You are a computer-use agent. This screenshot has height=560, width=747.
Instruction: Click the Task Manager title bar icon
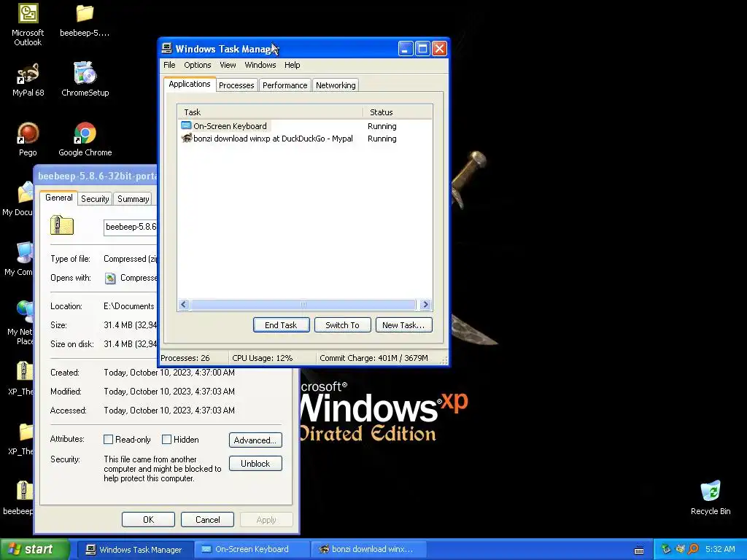[167, 48]
